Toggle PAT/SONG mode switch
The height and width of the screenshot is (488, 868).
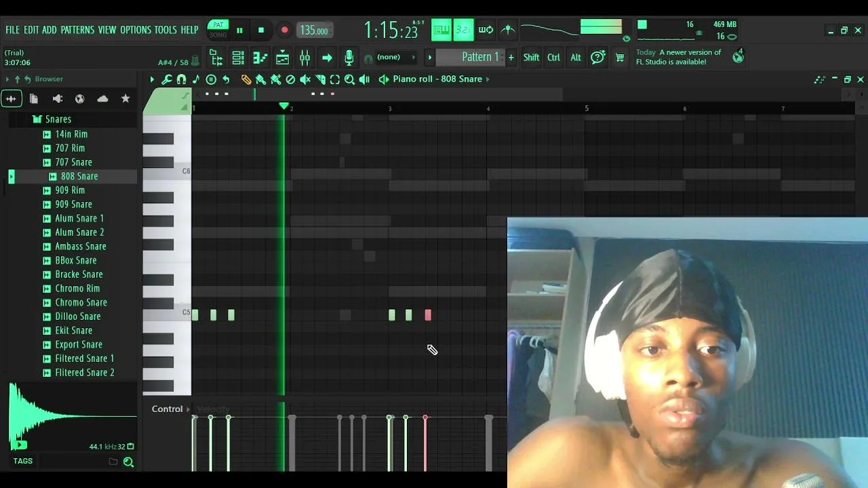pos(218,30)
